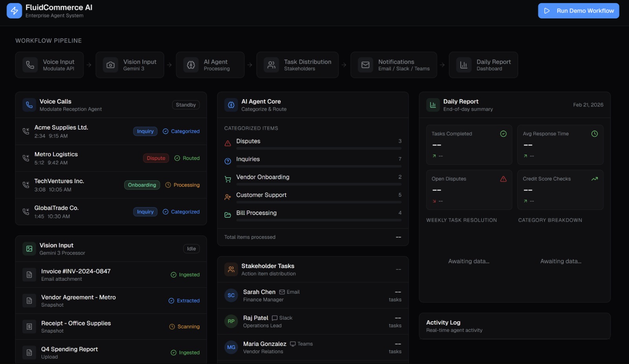629x364 pixels.
Task: Select the Notifications pipeline step
Action: click(x=394, y=65)
